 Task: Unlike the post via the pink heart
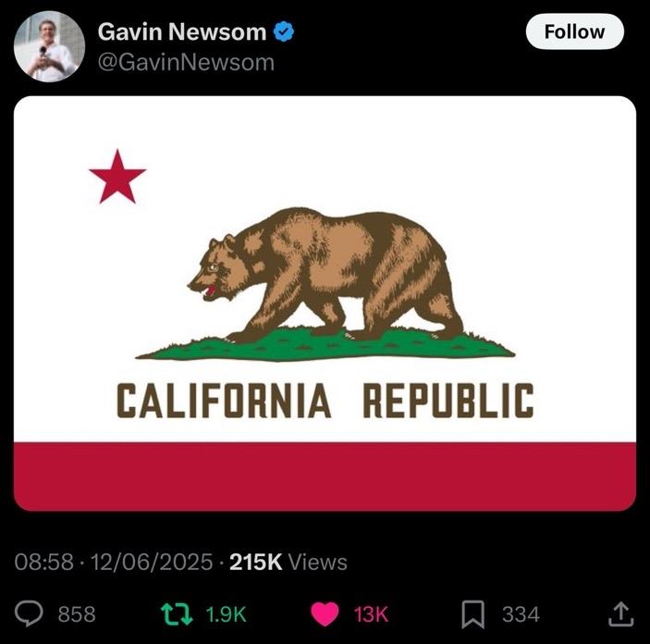(x=325, y=614)
